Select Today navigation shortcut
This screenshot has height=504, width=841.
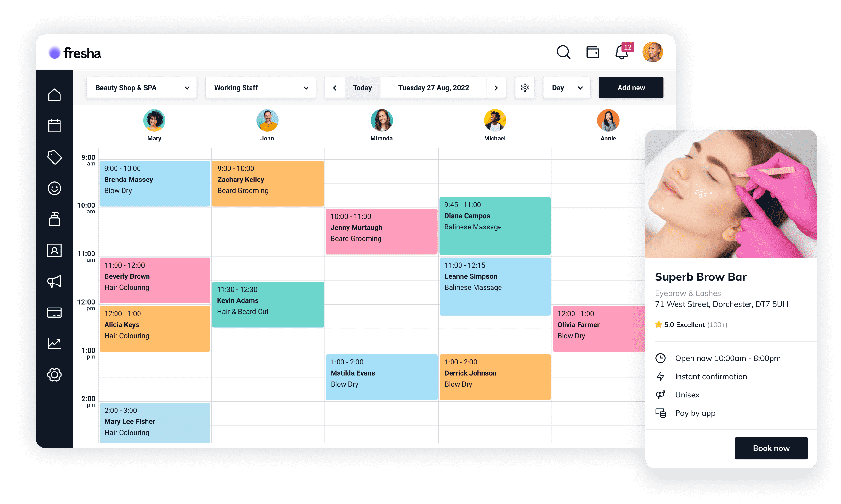(x=361, y=88)
